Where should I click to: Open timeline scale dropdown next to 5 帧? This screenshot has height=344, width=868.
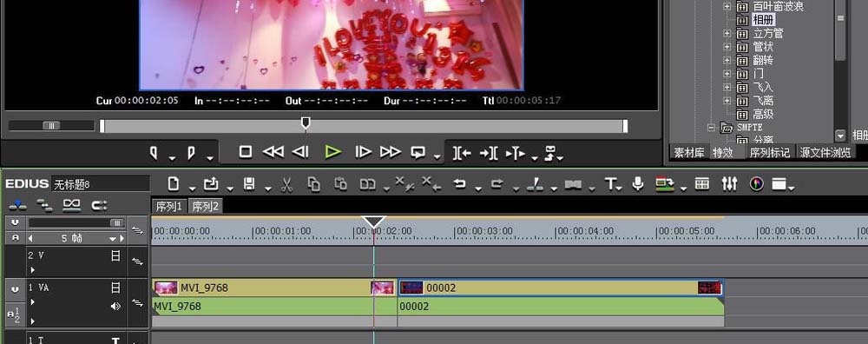point(113,239)
